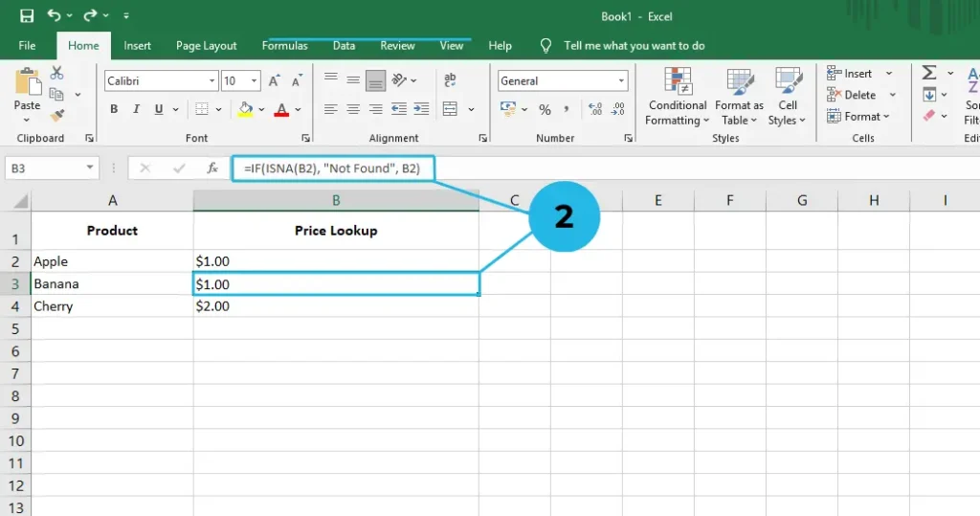Open the View ribbon tab
This screenshot has height=516, width=980.
pos(452,46)
